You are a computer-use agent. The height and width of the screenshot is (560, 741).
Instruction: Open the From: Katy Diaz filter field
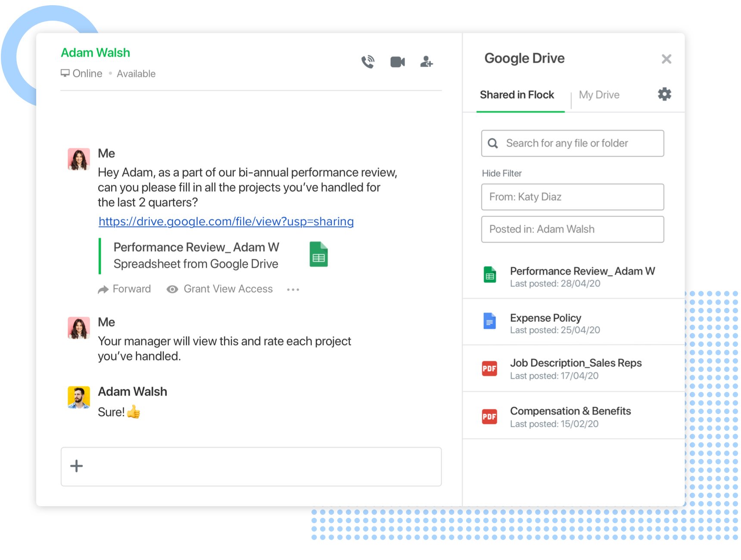click(x=572, y=196)
